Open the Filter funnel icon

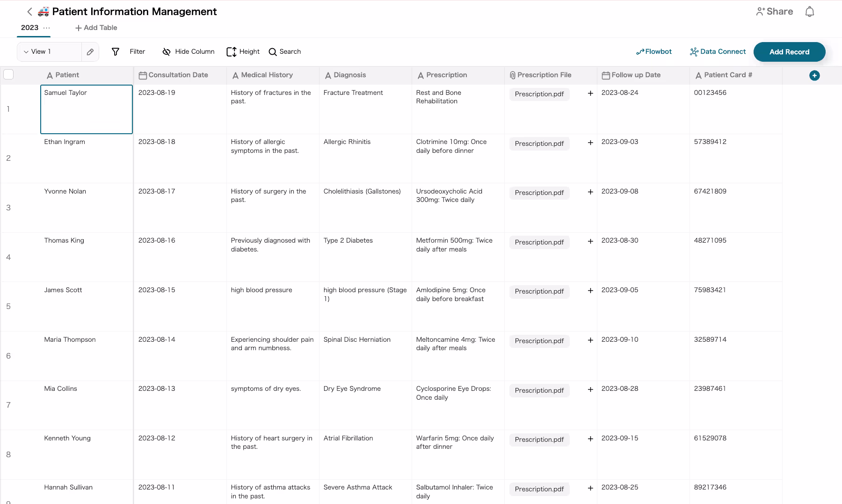116,52
